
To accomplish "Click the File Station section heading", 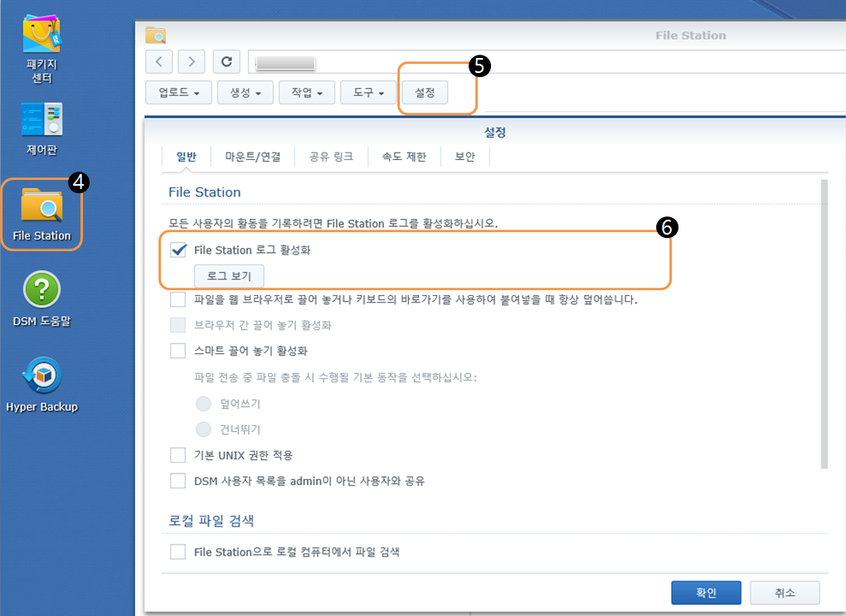I will [x=205, y=192].
